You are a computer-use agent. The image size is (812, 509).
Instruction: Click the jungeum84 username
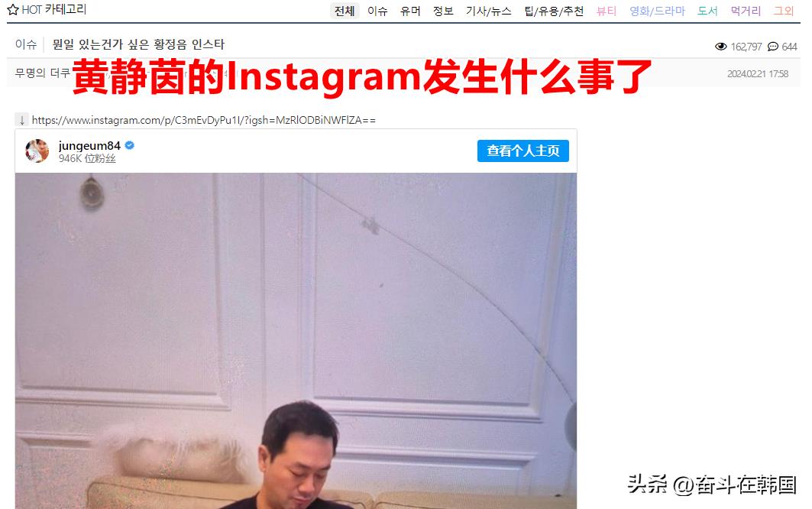(89, 146)
